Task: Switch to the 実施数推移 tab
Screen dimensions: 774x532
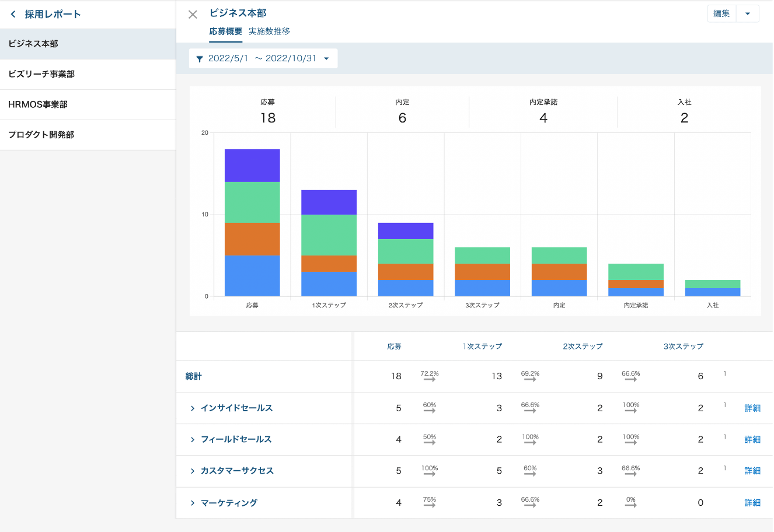Action: pos(269,32)
